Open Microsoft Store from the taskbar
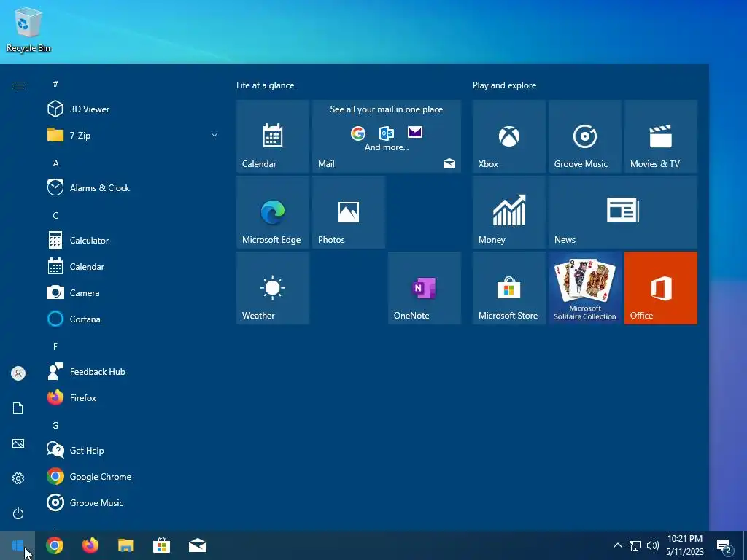Viewport: 747px width, 560px height. point(162,545)
